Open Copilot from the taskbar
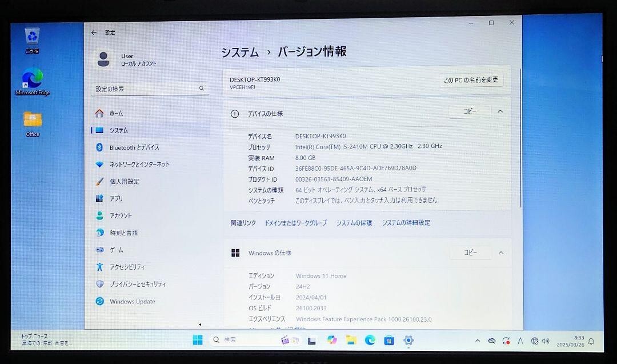This screenshot has height=364, width=617. [x=332, y=340]
